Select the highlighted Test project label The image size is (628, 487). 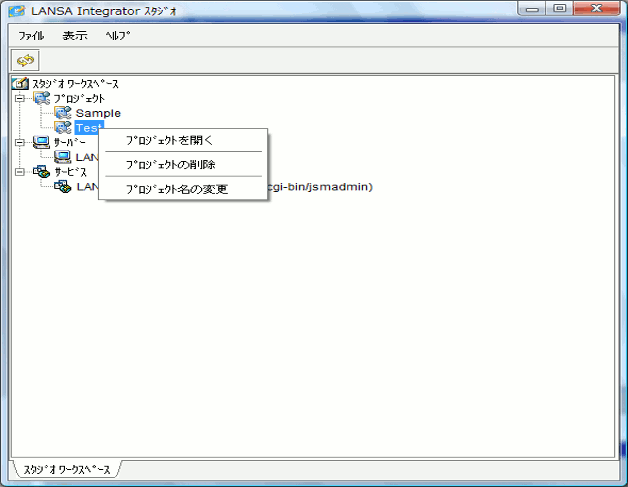(x=89, y=128)
